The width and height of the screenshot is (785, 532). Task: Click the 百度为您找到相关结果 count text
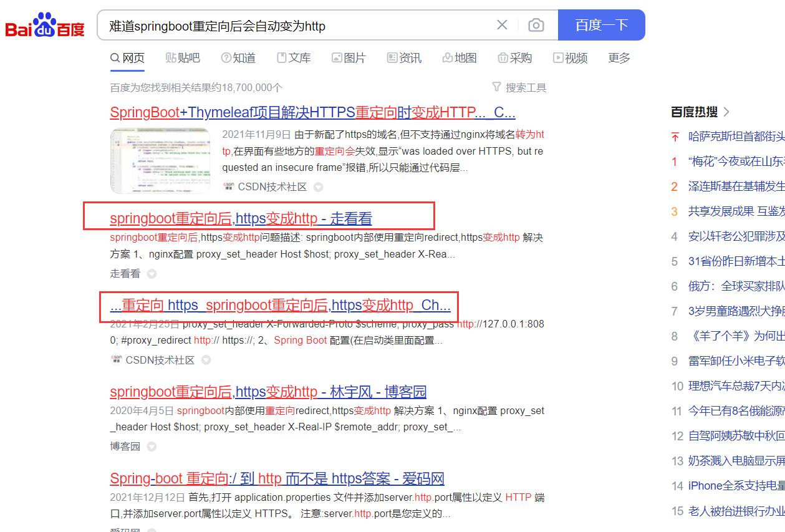pyautogui.click(x=196, y=87)
